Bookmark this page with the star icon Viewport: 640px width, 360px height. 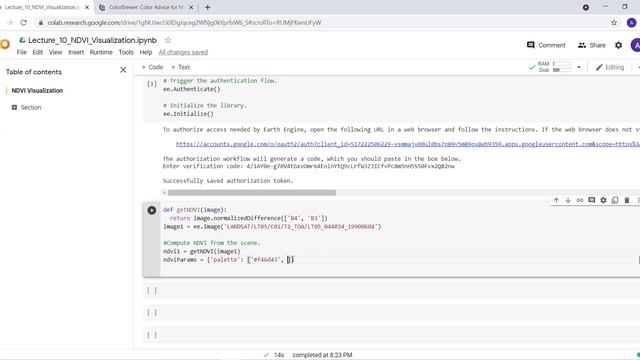(x=614, y=22)
